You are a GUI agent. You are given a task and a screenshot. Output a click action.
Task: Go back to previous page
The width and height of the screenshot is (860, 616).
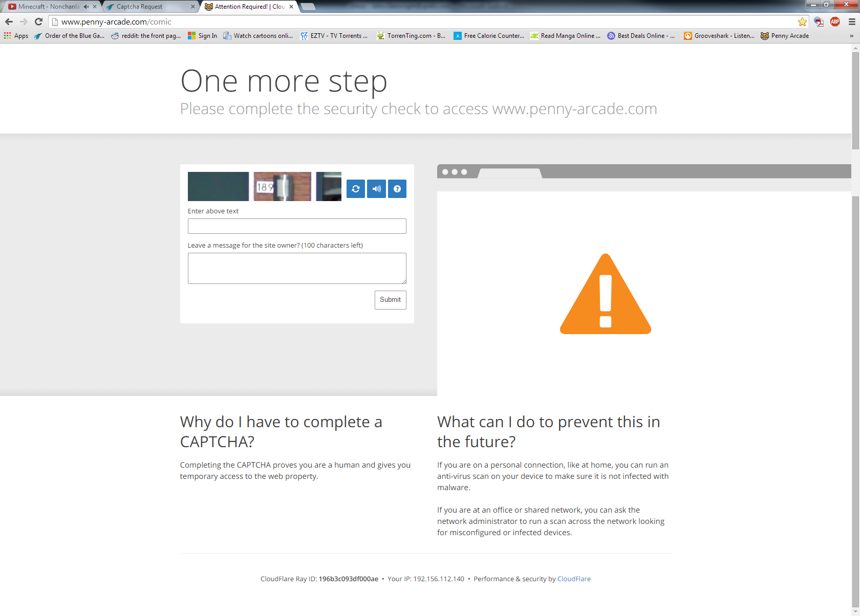click(9, 21)
